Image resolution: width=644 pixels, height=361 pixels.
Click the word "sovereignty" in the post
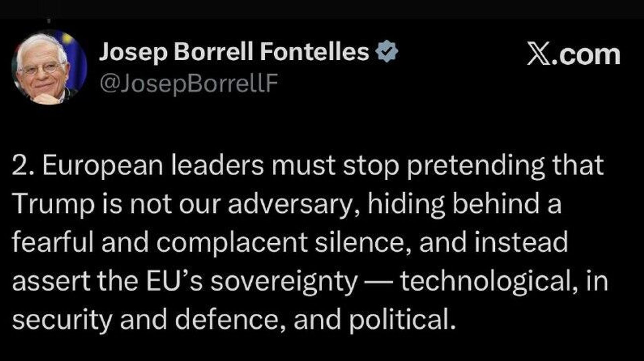[x=284, y=282]
